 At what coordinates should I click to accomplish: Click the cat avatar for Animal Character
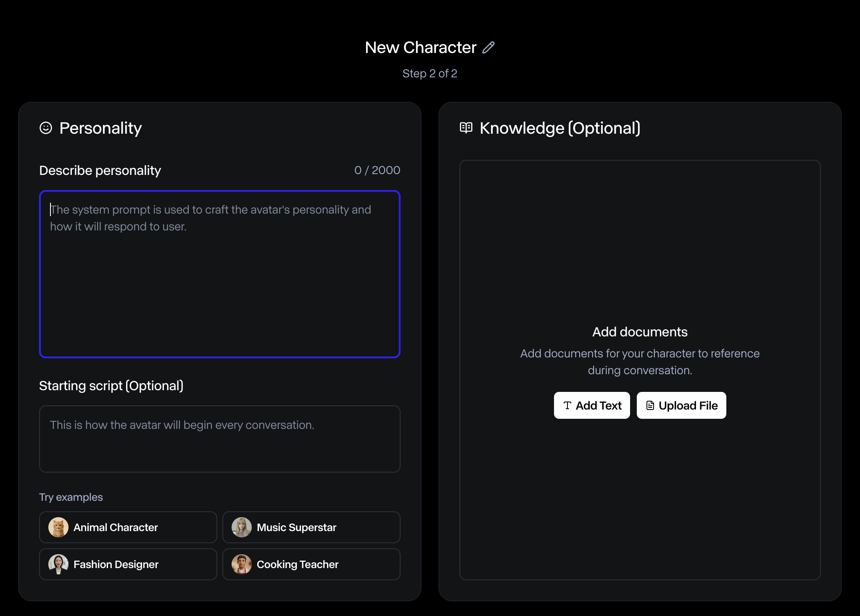pos(58,527)
